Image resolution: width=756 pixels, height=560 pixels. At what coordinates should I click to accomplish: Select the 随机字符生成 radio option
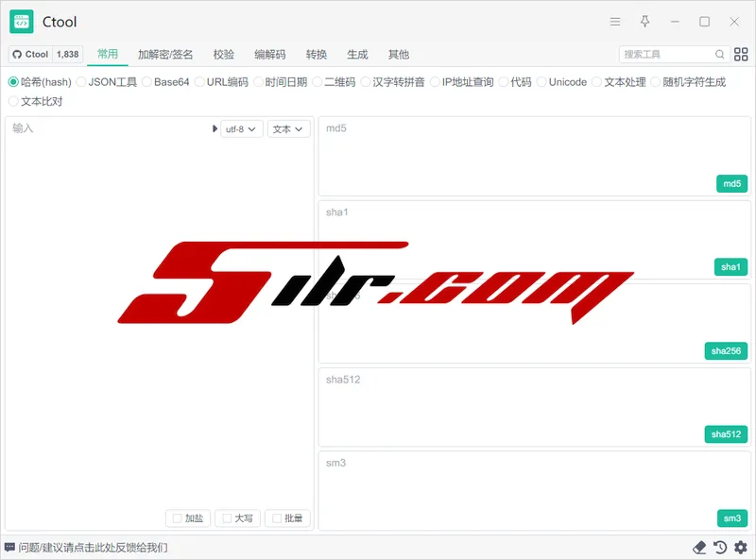point(689,82)
